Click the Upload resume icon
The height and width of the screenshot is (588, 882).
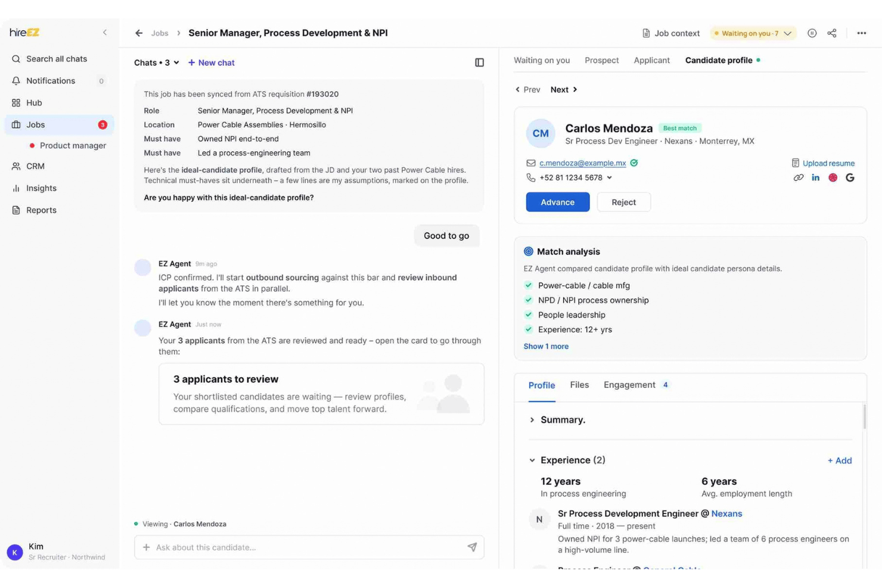tap(795, 163)
